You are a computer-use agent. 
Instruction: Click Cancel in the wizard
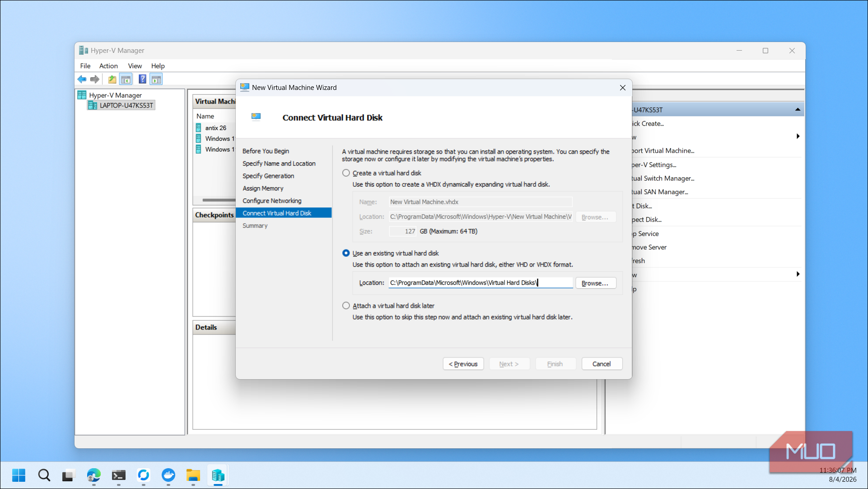602,364
